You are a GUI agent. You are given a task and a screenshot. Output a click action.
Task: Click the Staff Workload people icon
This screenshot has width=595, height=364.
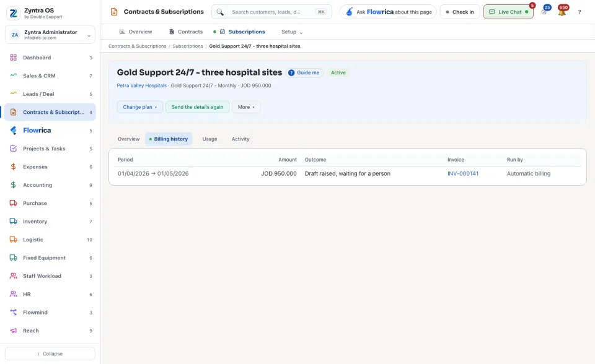click(x=13, y=276)
